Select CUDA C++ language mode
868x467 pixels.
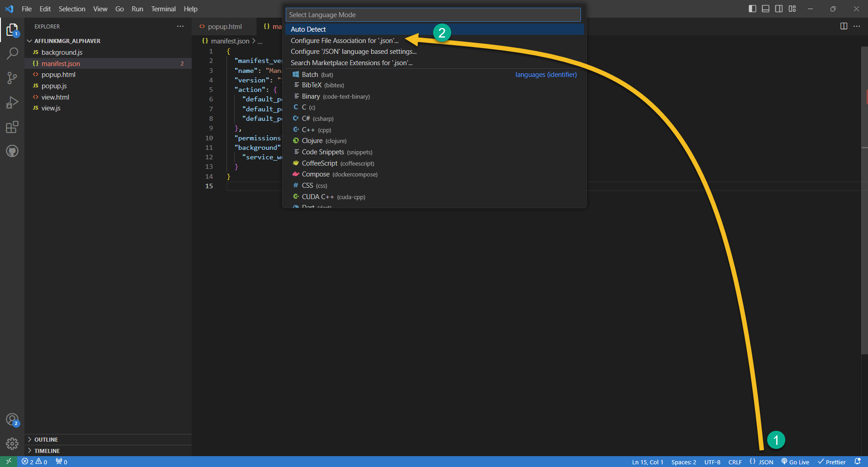coord(434,197)
